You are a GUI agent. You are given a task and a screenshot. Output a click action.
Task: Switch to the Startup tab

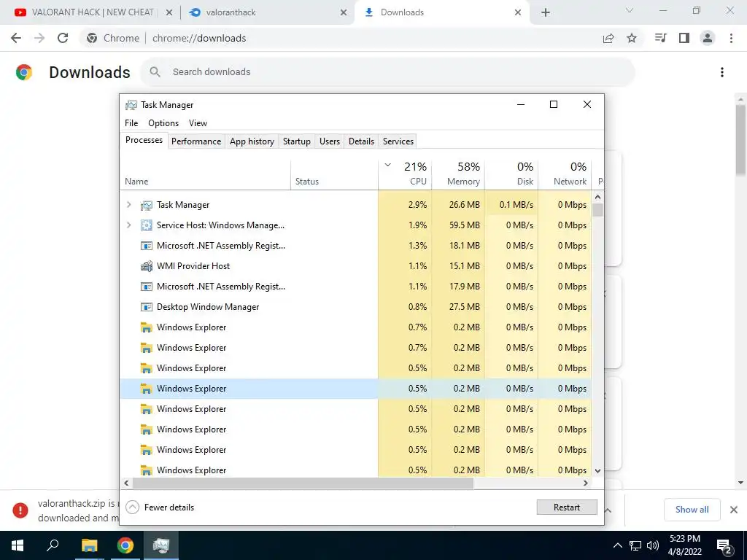pyautogui.click(x=296, y=141)
